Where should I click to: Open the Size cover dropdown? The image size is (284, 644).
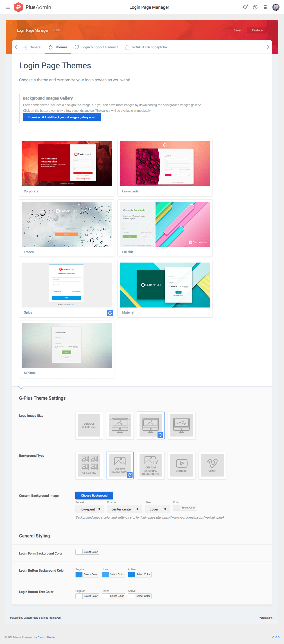click(157, 509)
